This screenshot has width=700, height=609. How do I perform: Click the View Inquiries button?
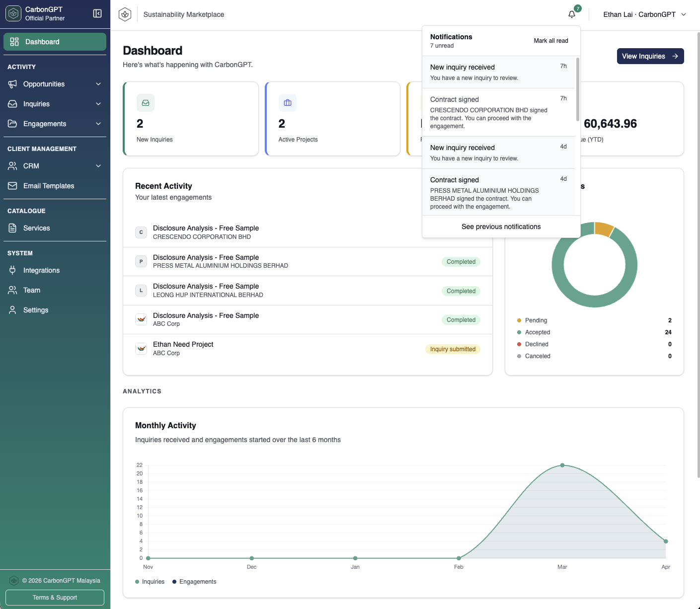pyautogui.click(x=650, y=56)
